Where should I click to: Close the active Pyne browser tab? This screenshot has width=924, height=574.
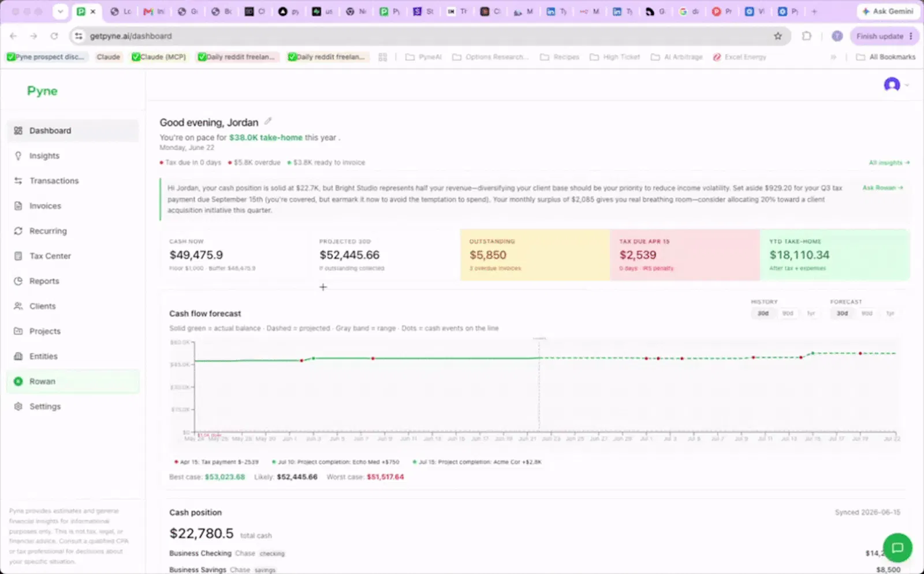pos(92,11)
